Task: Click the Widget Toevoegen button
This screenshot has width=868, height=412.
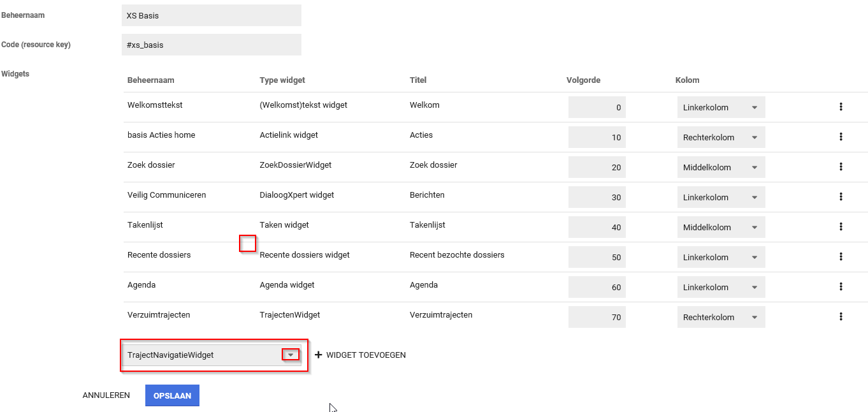Action: pos(361,355)
